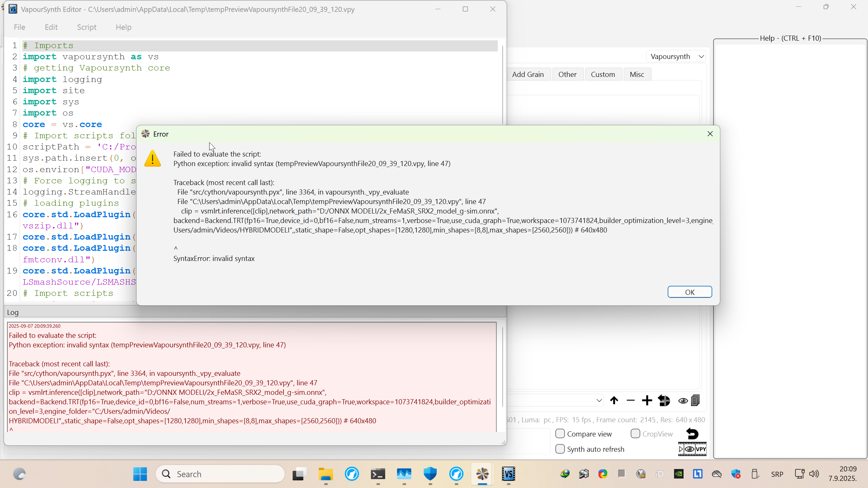Click the minus remove icon
The width and height of the screenshot is (868, 488).
click(x=631, y=401)
